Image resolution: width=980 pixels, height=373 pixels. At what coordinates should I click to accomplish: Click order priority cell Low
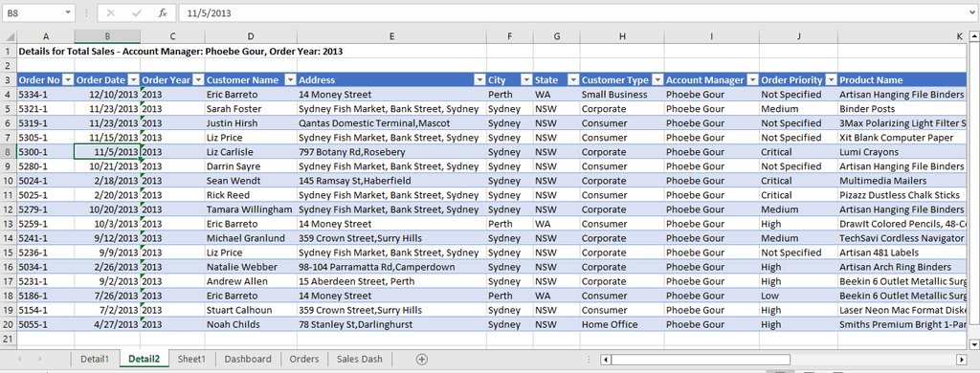point(799,296)
